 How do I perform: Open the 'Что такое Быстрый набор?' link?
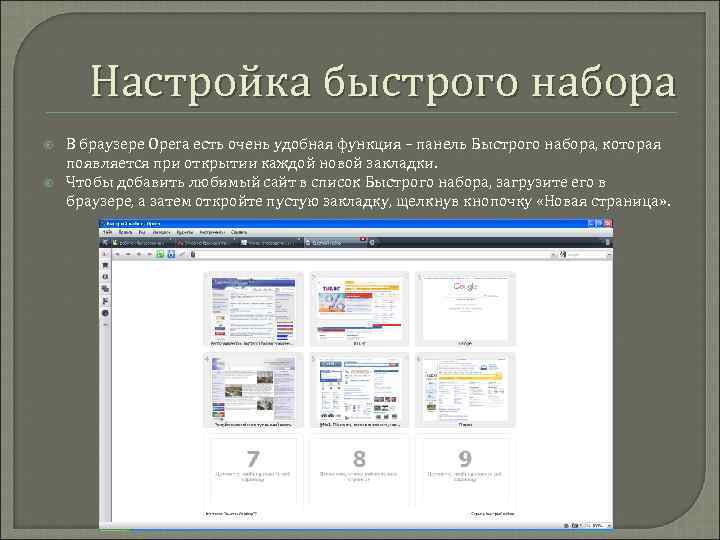pos(231,513)
